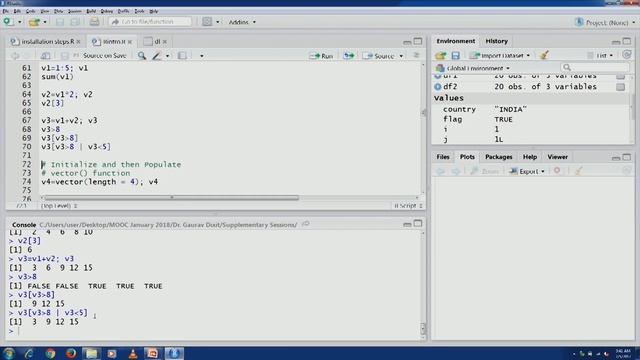Expand df2 with its blue arrow icon
This screenshot has height=360, width=640.
point(438,87)
